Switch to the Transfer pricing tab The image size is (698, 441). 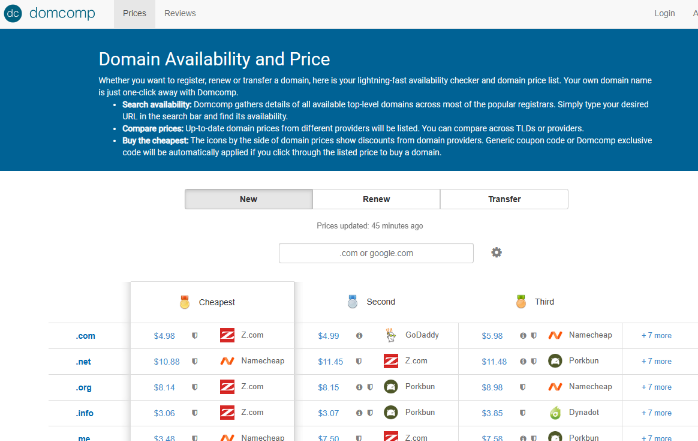(x=504, y=199)
